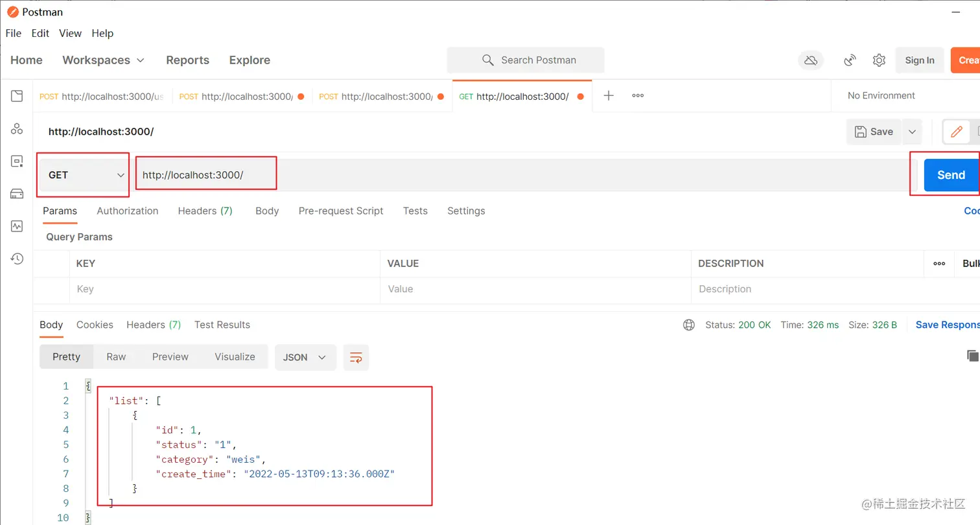Click the Save button

(x=874, y=132)
